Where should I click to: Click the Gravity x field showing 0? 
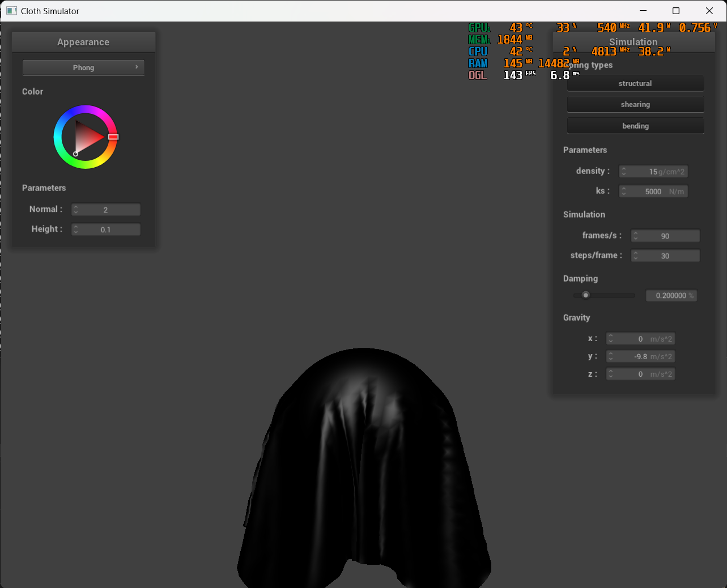pyautogui.click(x=641, y=339)
